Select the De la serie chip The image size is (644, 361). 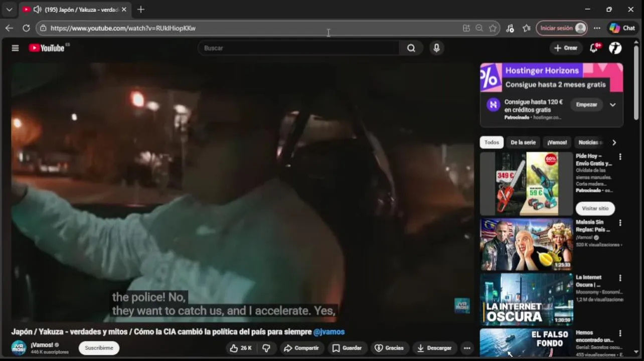523,142
